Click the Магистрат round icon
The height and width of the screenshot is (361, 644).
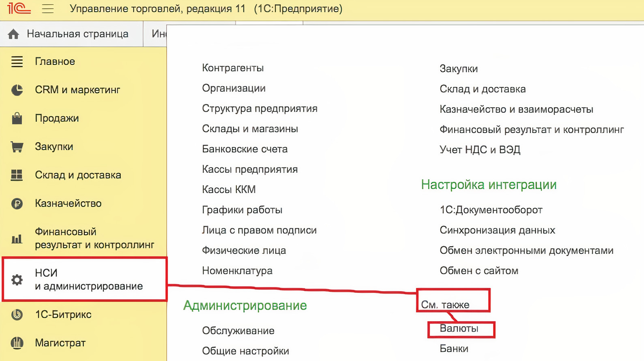click(x=17, y=343)
